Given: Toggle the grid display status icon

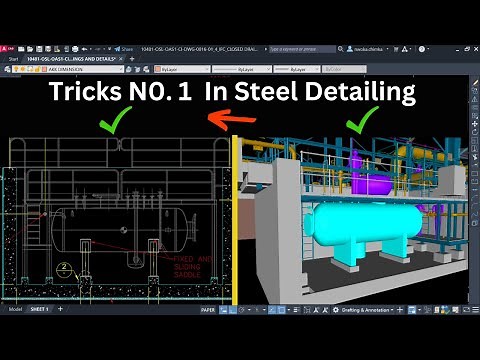Looking at the screenshot, I should point(223,310).
